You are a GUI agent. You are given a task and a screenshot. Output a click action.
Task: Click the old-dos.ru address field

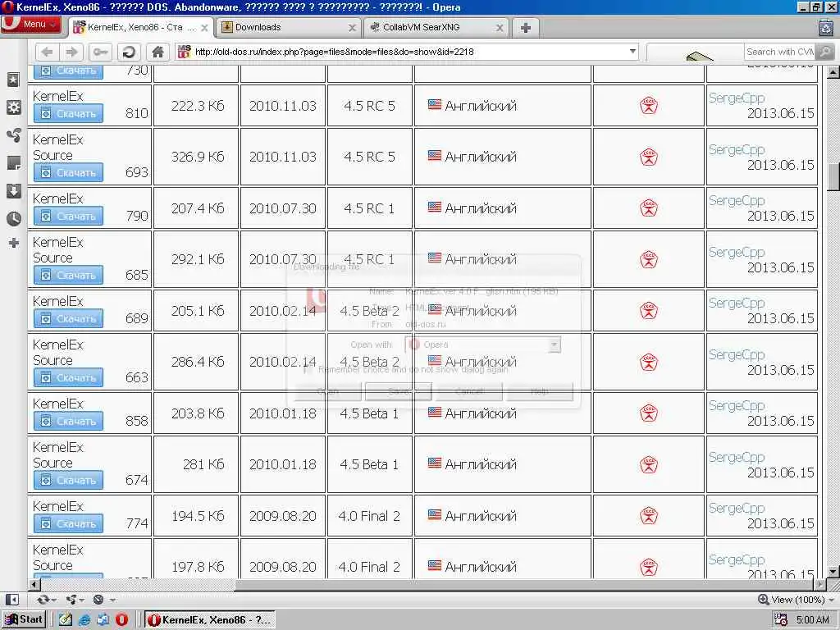407,52
